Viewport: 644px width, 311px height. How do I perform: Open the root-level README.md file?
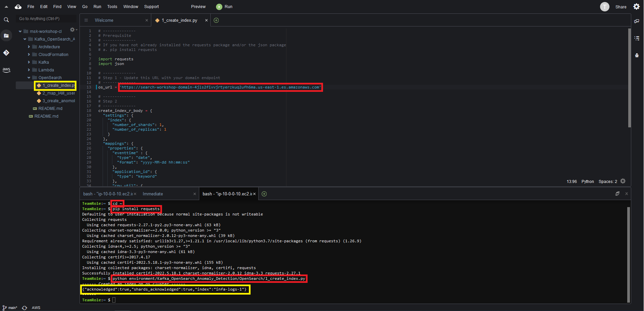click(x=46, y=116)
